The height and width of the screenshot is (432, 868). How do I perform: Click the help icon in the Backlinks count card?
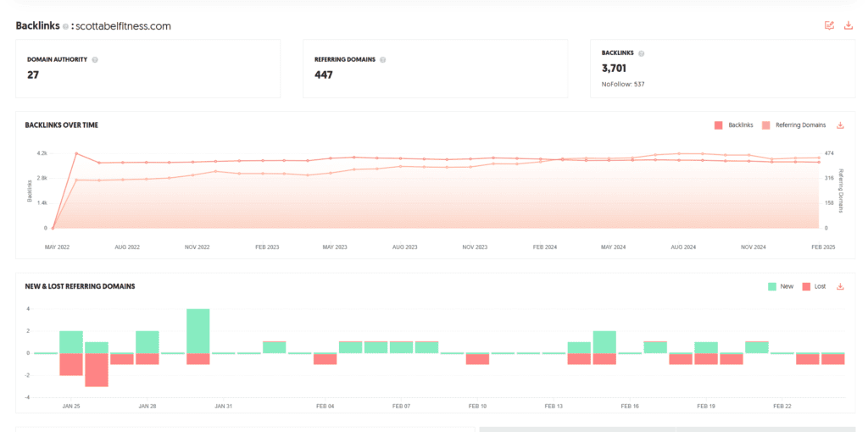click(641, 53)
